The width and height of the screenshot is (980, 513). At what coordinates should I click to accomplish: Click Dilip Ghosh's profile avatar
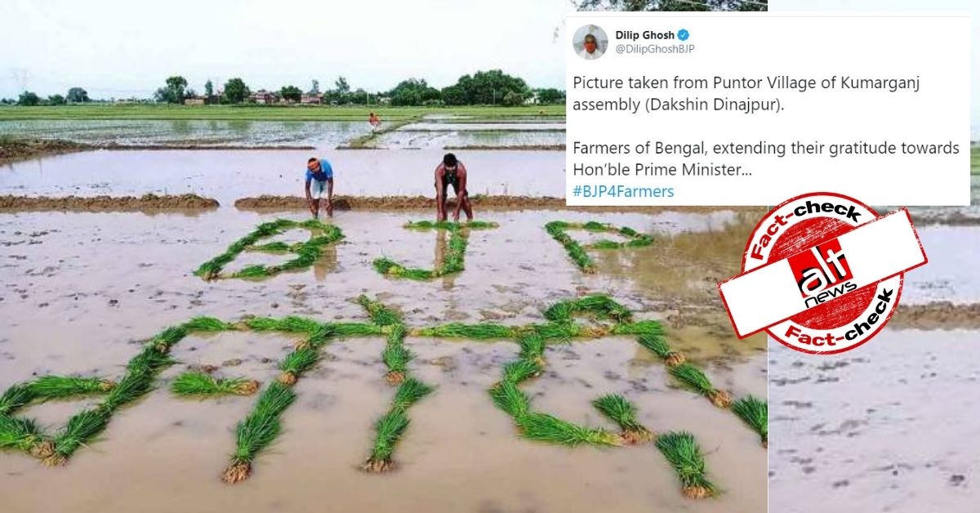coord(590,42)
